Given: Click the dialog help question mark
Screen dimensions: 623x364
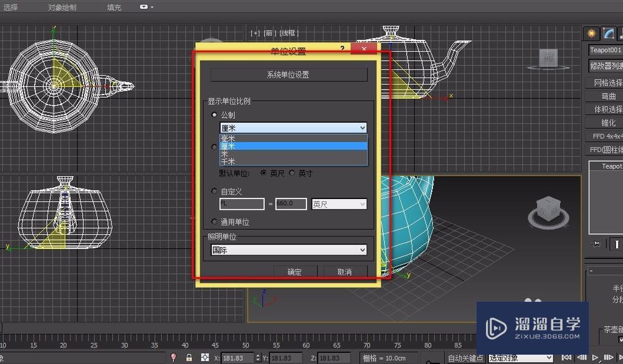Looking at the screenshot, I should (x=343, y=49).
